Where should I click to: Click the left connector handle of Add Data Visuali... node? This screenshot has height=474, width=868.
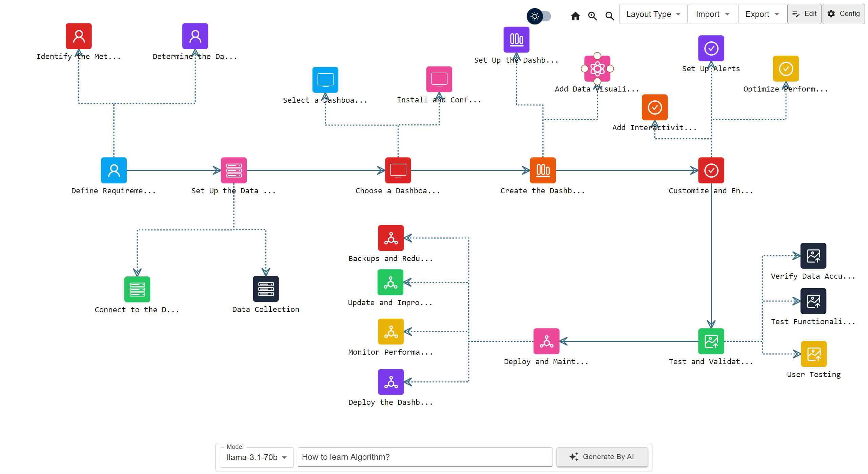click(585, 68)
